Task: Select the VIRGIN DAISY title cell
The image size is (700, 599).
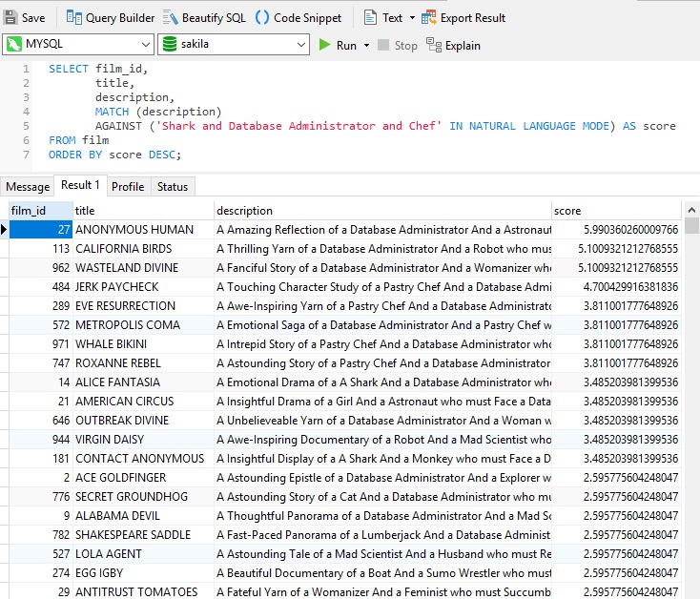Action: pyautogui.click(x=143, y=440)
